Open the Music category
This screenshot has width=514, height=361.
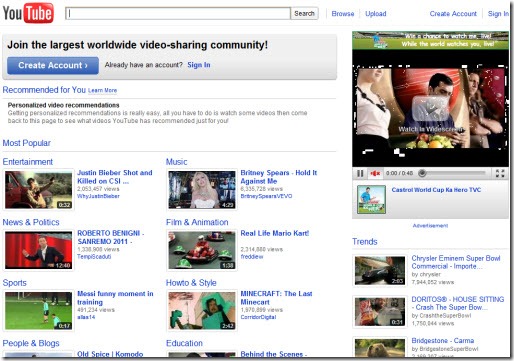click(x=176, y=162)
